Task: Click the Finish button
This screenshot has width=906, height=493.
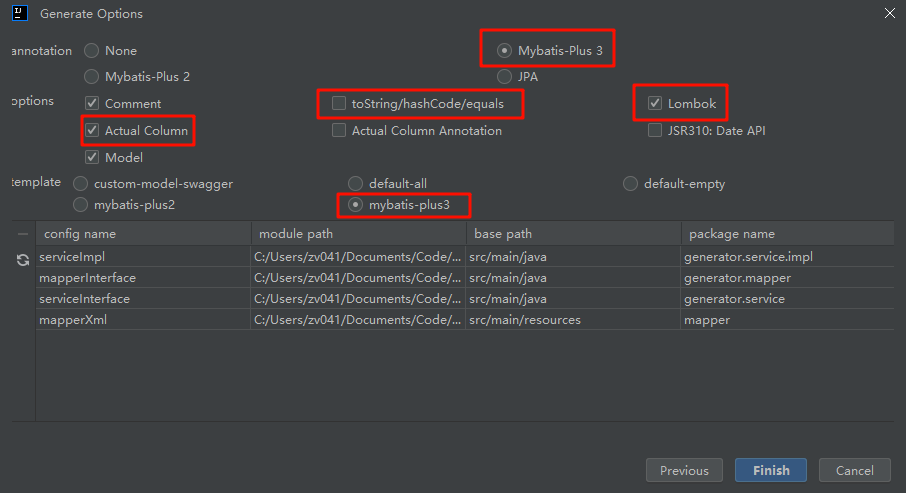Action: pyautogui.click(x=771, y=470)
